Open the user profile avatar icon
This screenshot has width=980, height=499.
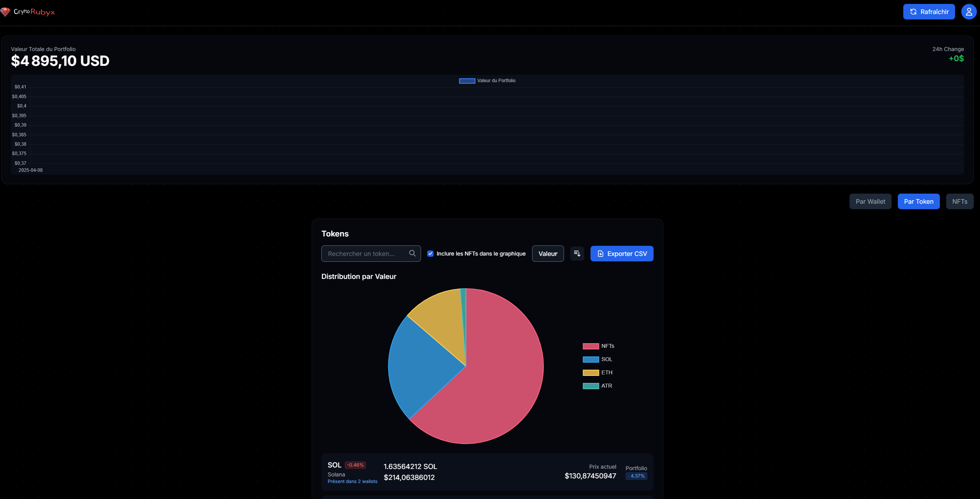(x=969, y=12)
